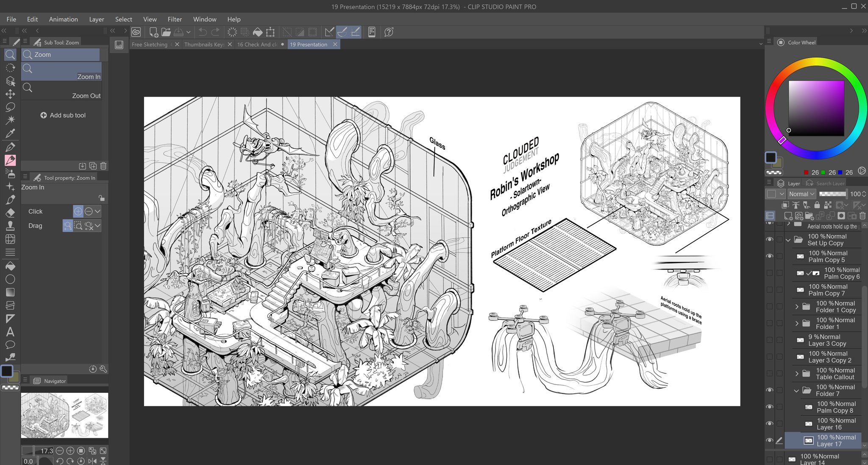
Task: Select the Fill bucket tool
Action: [x=10, y=266]
